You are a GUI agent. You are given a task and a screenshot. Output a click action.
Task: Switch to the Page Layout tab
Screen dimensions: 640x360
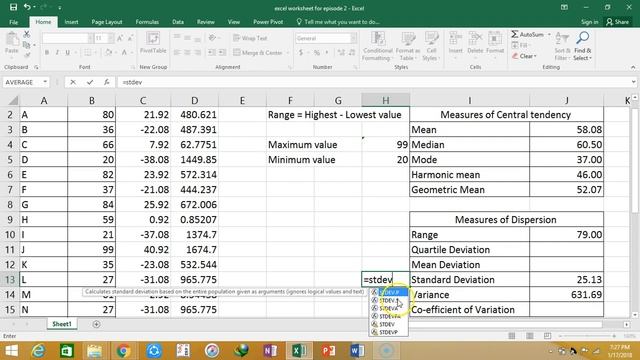(107, 22)
